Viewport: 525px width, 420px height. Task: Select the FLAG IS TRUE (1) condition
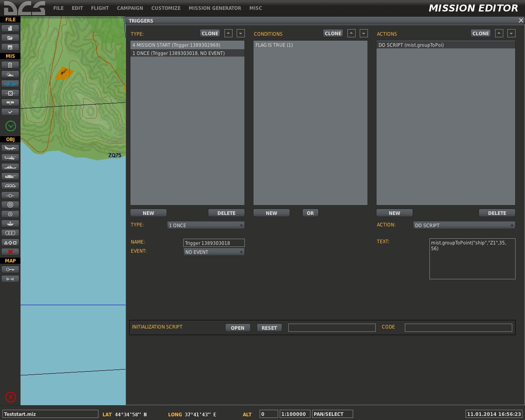tap(310, 45)
